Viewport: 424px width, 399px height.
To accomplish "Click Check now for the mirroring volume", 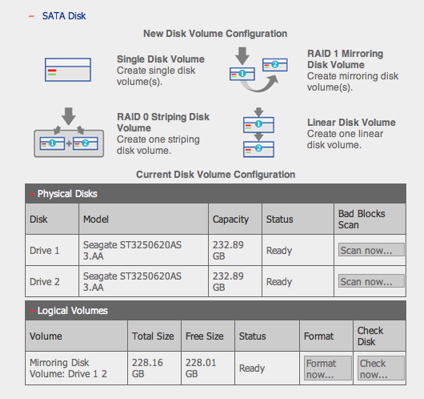I will pyautogui.click(x=381, y=369).
